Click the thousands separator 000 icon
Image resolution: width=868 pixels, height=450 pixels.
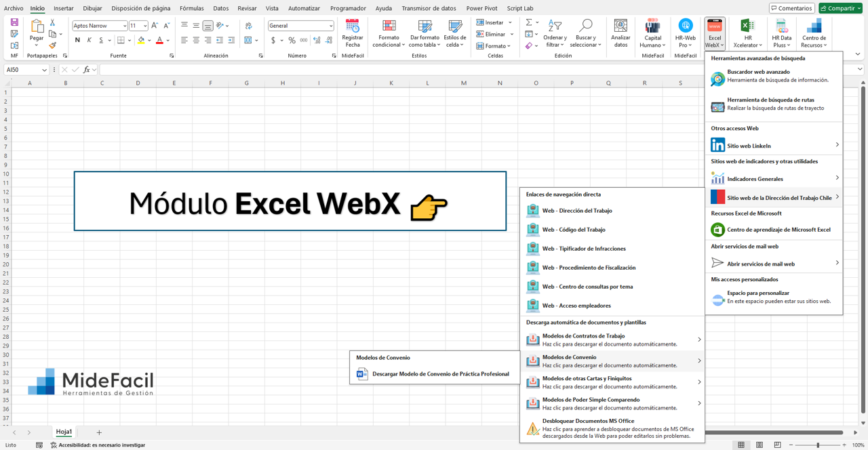pos(303,41)
